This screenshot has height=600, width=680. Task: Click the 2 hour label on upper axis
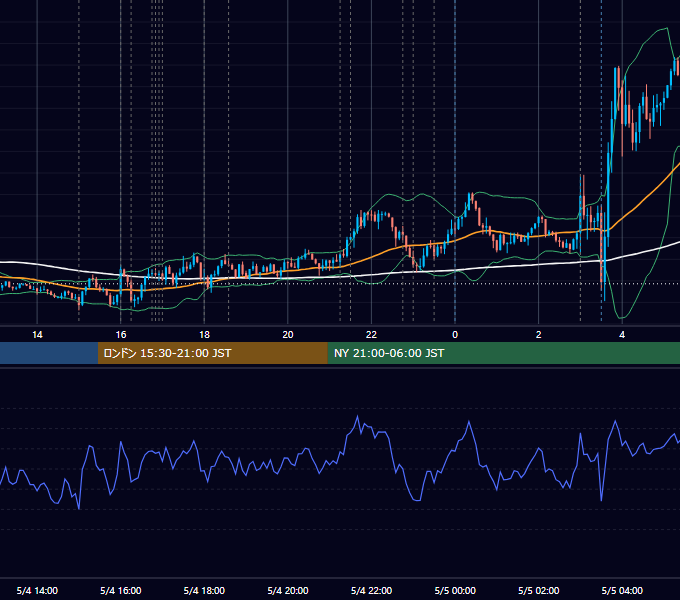point(539,335)
